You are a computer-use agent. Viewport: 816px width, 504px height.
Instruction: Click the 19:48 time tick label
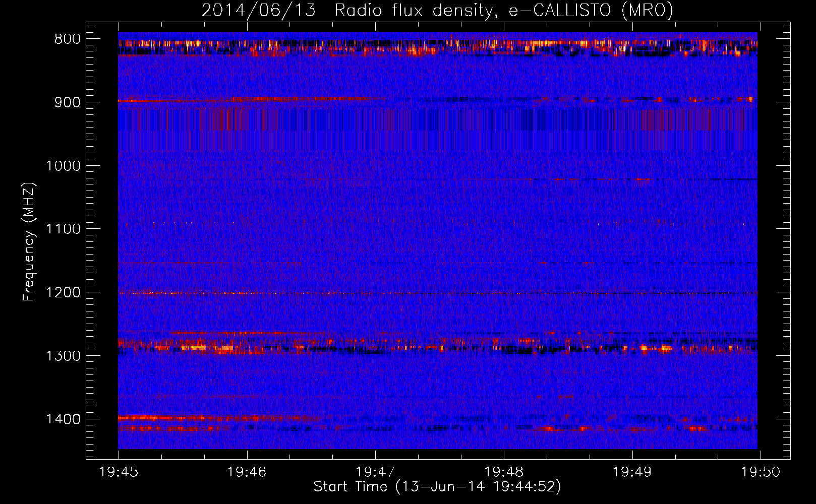pyautogui.click(x=504, y=472)
